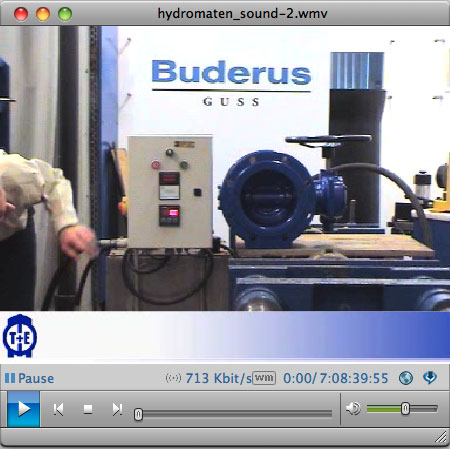Click the 713 Kbit/s bitrate text

coord(219,378)
